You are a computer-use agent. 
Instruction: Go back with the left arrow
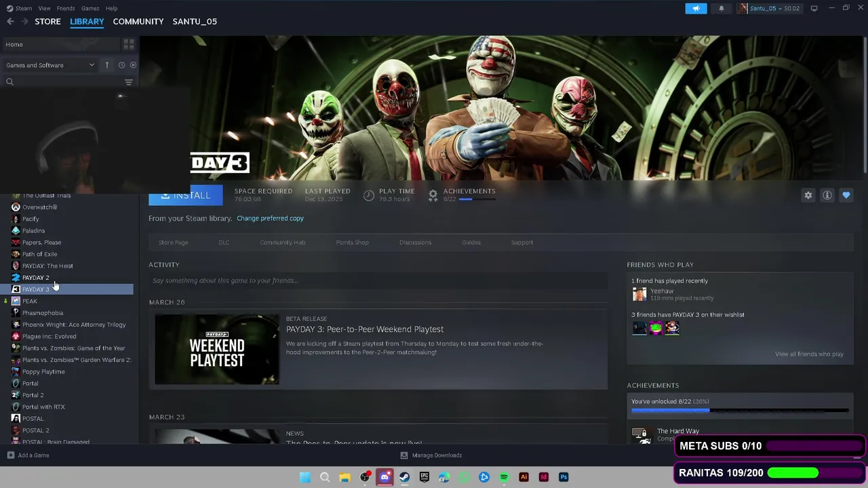(10, 22)
